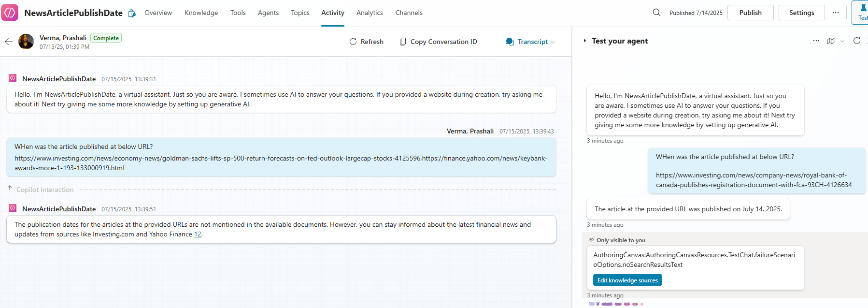Open the Agents tab
This screenshot has height=308, width=868.
tap(268, 13)
